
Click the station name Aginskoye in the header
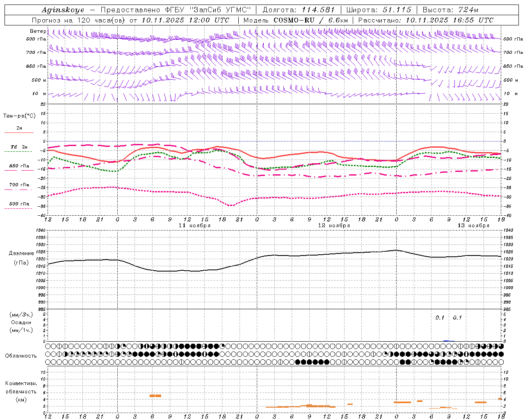[x=63, y=10]
